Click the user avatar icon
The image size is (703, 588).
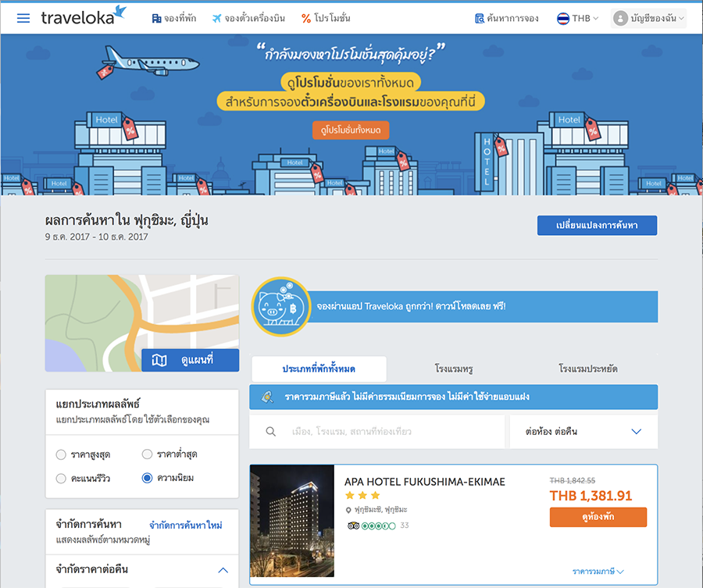(620, 19)
